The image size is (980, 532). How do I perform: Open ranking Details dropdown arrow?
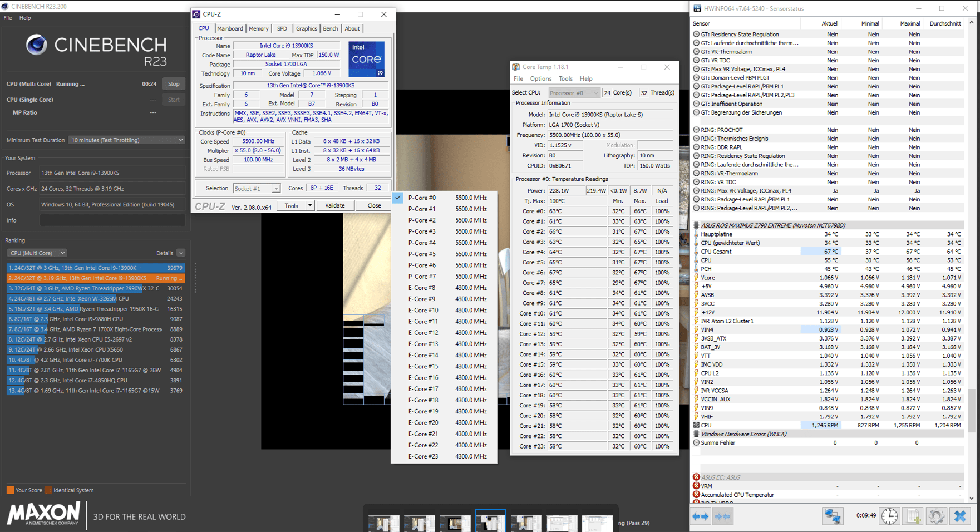pos(181,253)
